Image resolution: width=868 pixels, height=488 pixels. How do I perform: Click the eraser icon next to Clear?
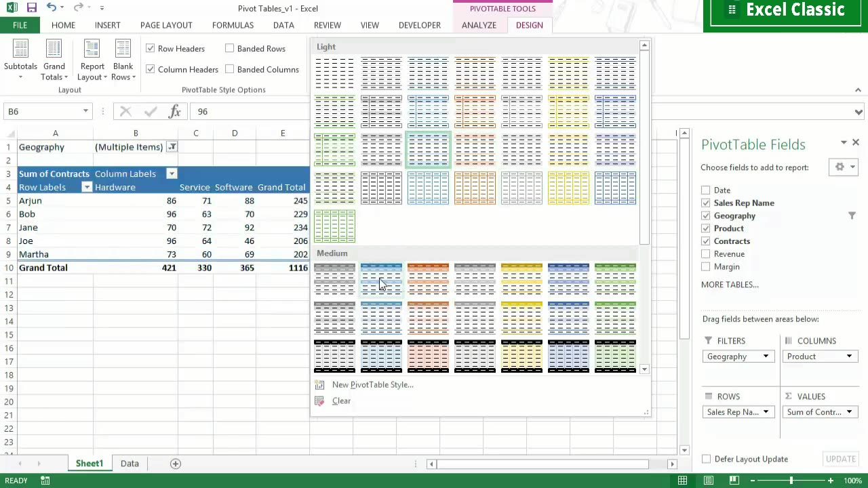319,401
